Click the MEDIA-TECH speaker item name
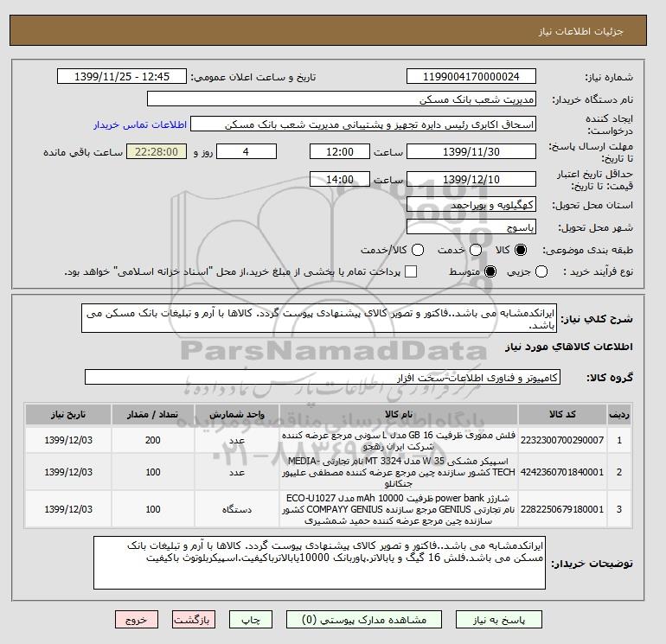Screen dimensions: 666x644 point(399,472)
